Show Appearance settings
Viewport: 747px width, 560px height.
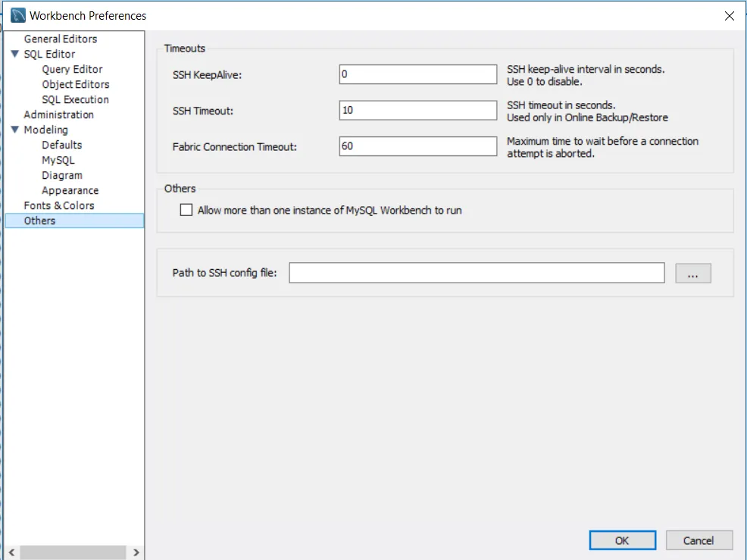click(70, 191)
